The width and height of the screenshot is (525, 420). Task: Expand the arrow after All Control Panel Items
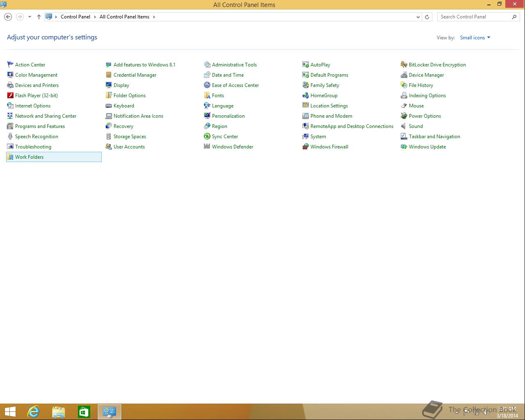[154, 17]
